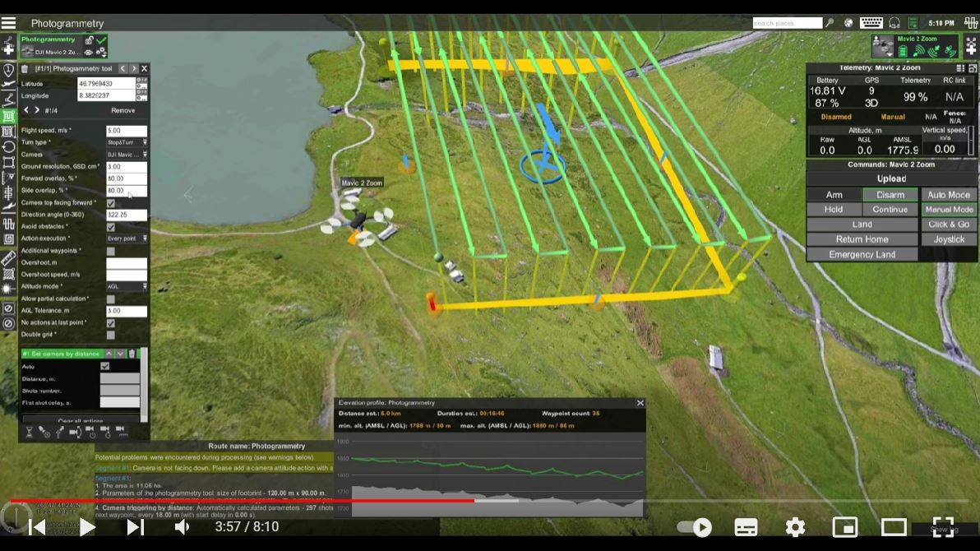Expand the Action execution dropdown
The image size is (980, 551).
pyautogui.click(x=127, y=238)
